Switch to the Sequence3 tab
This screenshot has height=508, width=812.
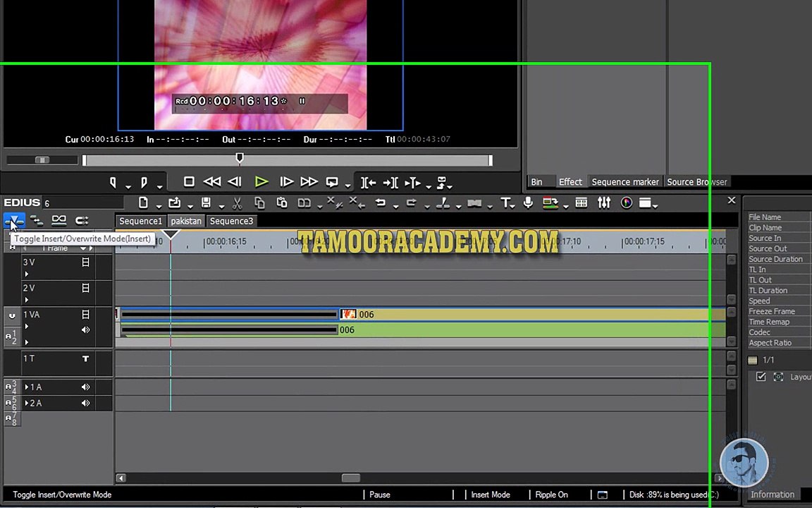231,221
